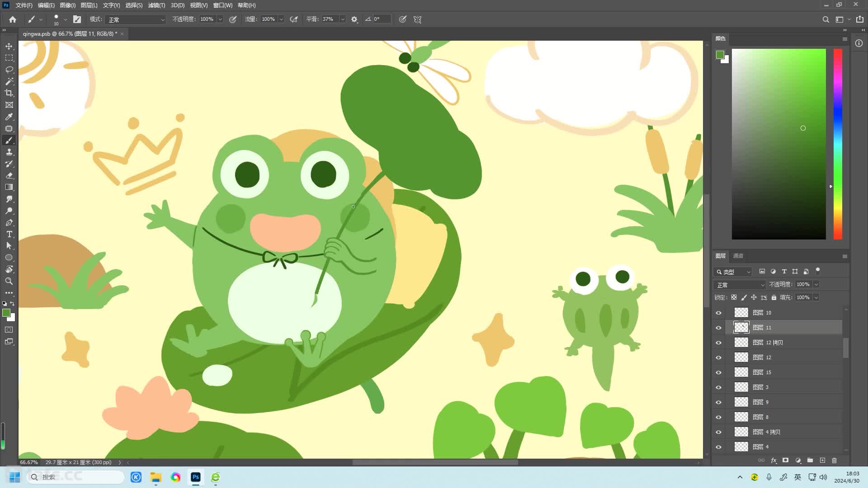Click the foreground color swatch in toolbar
Screen dimensions: 868x488
(x=6, y=313)
